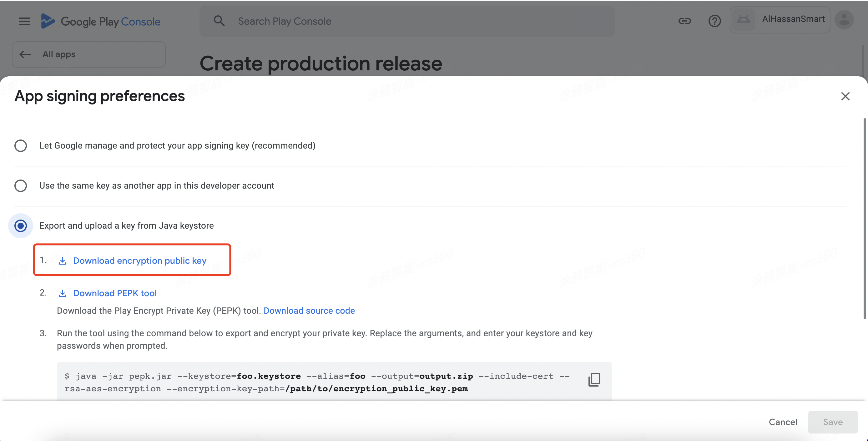Click the All apps label text
The height and width of the screenshot is (441, 868).
tap(59, 54)
